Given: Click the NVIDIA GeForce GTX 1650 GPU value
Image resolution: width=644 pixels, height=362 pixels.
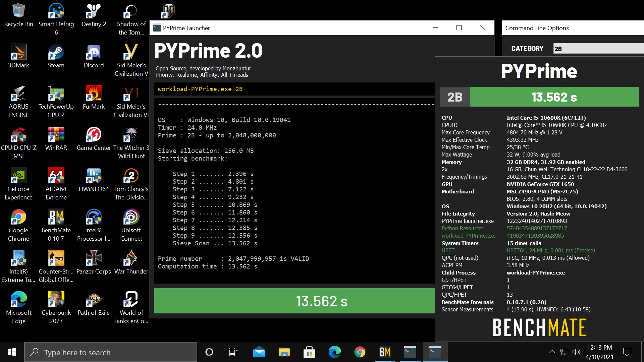Looking at the screenshot, I should tap(540, 184).
